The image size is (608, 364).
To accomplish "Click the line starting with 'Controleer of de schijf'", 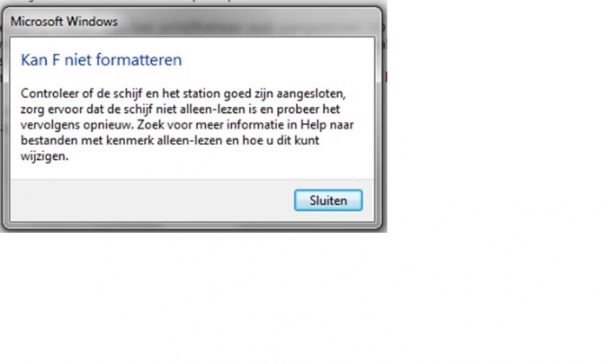I will (x=183, y=94).
